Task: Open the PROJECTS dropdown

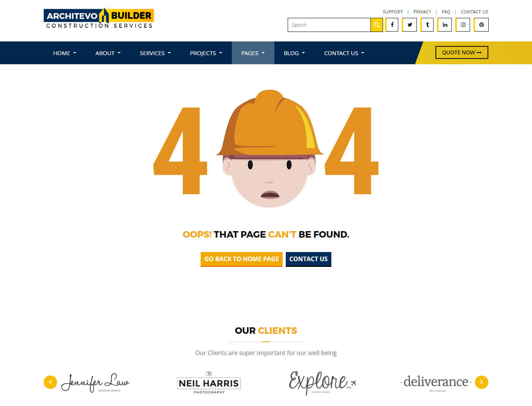Action: tap(205, 53)
